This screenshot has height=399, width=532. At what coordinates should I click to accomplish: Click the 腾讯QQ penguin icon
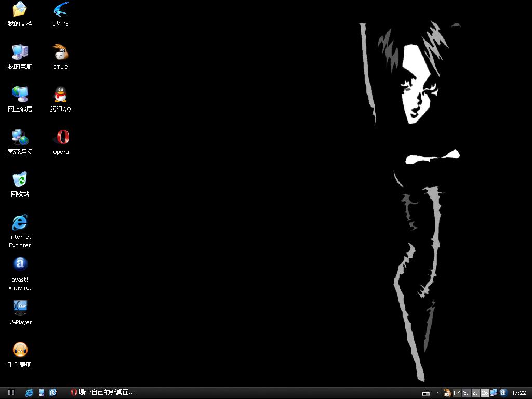pos(60,95)
